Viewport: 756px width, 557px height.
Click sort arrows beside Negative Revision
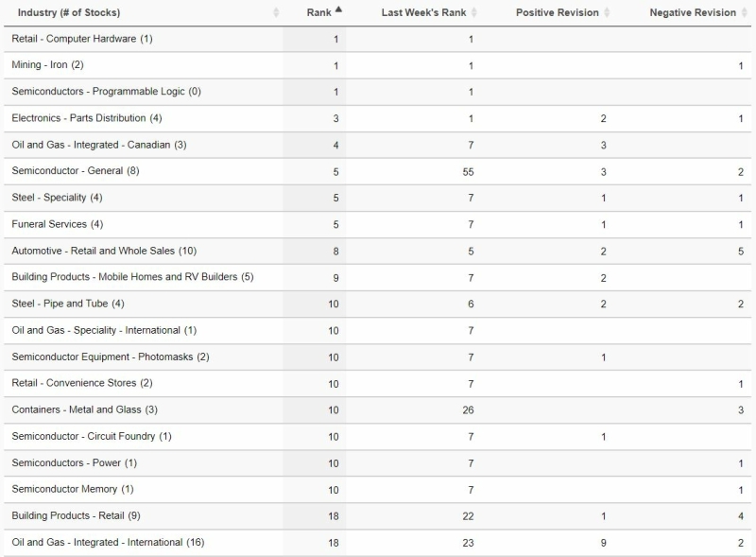point(744,12)
